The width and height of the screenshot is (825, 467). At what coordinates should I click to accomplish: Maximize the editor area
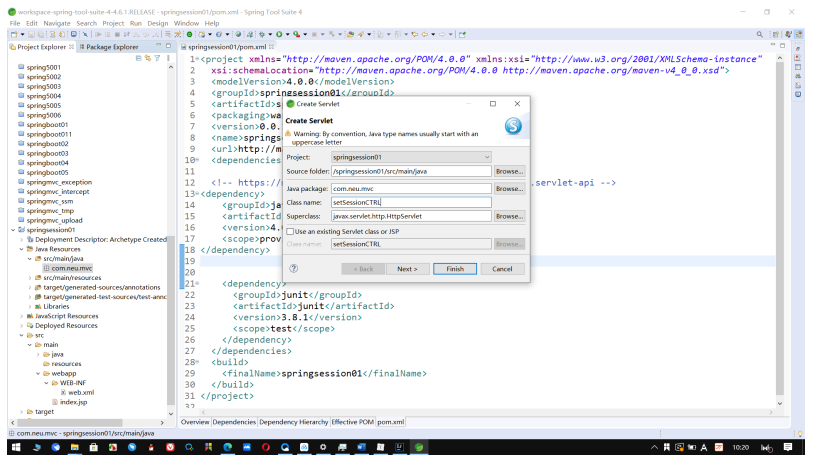[782, 46]
